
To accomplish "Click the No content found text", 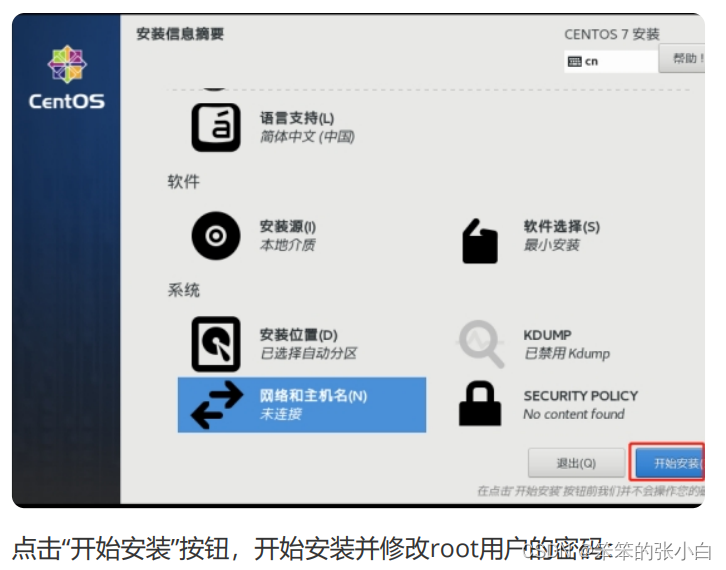I will 574,414.
